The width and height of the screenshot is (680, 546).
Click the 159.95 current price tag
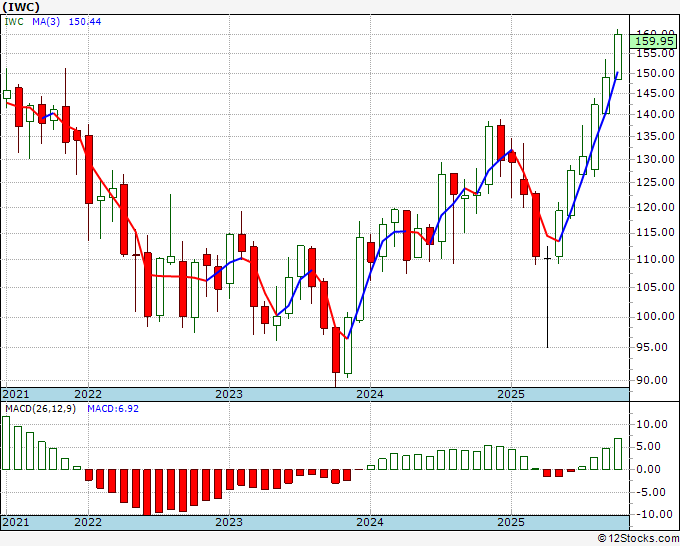654,41
